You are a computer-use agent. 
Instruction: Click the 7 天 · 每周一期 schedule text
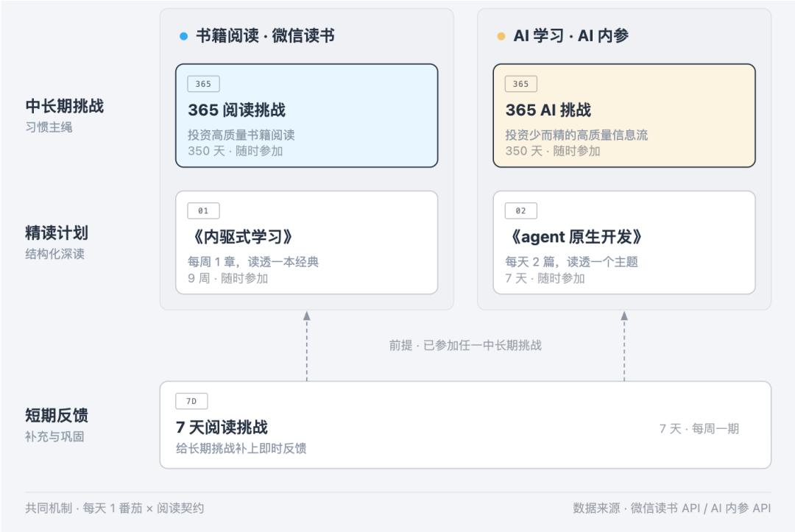pyautogui.click(x=699, y=429)
